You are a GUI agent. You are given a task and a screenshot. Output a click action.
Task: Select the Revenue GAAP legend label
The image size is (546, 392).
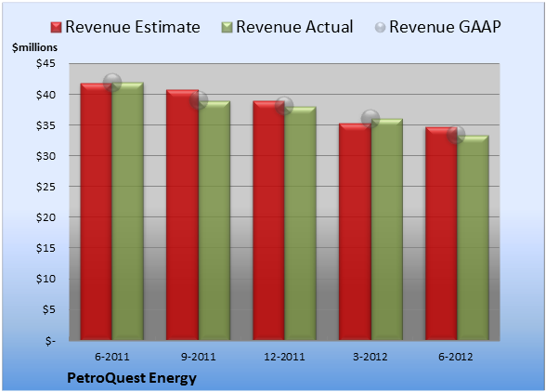(x=445, y=27)
